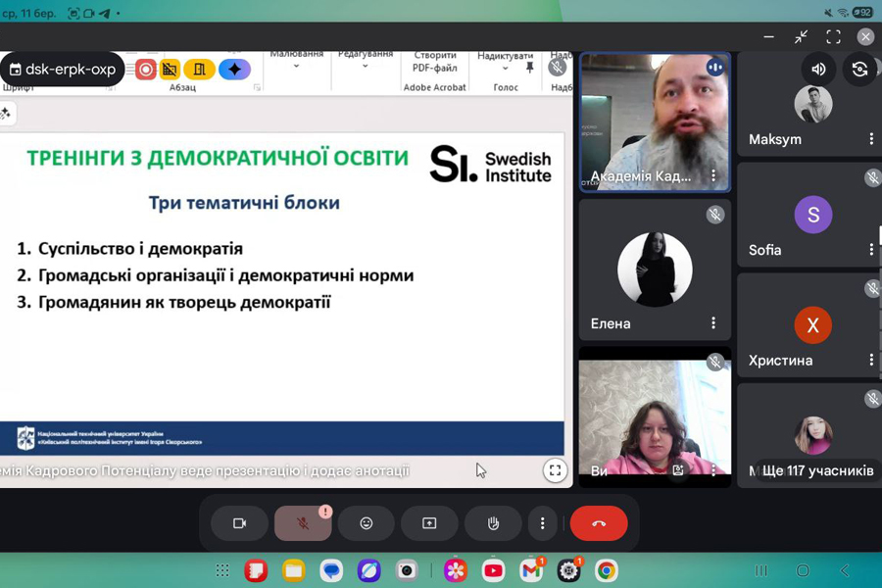Open Samsung Internet browser in the dock
The height and width of the screenshot is (588, 882).
[x=369, y=570]
